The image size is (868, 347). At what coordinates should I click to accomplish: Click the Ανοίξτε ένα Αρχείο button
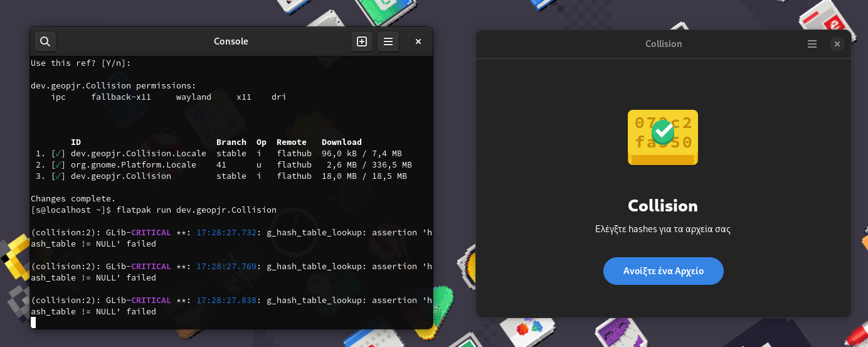click(x=664, y=271)
